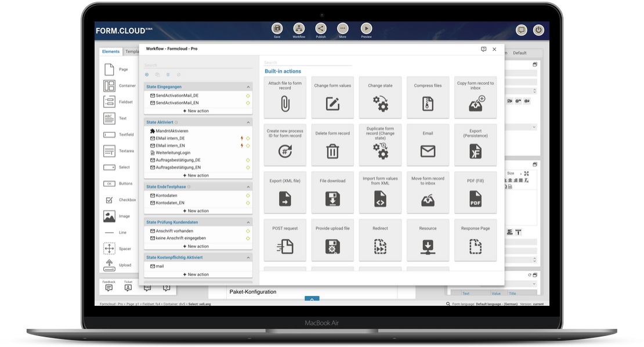Click the workflow tree search field
Image resolution: width=644 pixels, height=347 pixels.
coord(198,66)
